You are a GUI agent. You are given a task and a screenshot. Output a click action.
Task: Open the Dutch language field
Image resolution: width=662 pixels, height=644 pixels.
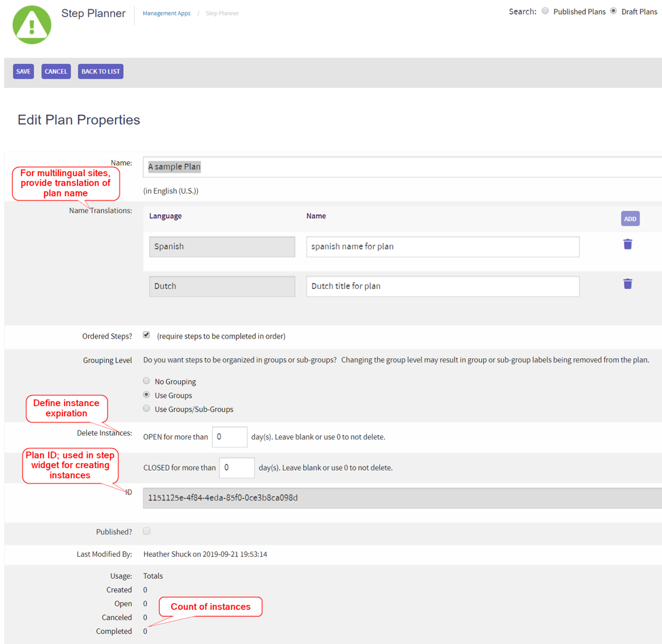pyautogui.click(x=222, y=286)
